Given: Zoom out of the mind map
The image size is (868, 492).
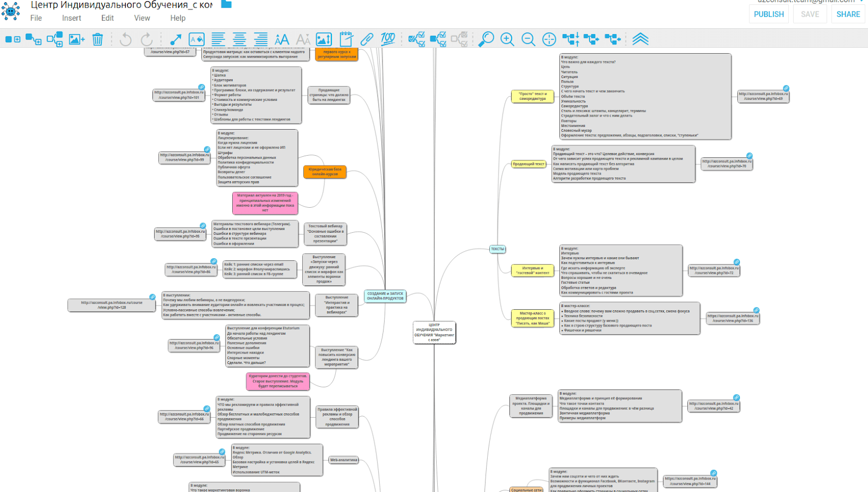Looking at the screenshot, I should 528,40.
